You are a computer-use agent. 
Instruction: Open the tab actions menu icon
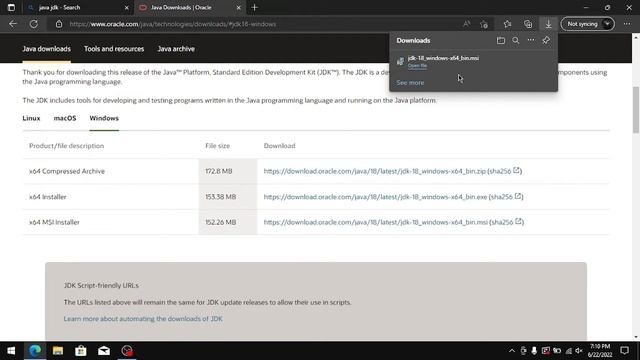11,7
